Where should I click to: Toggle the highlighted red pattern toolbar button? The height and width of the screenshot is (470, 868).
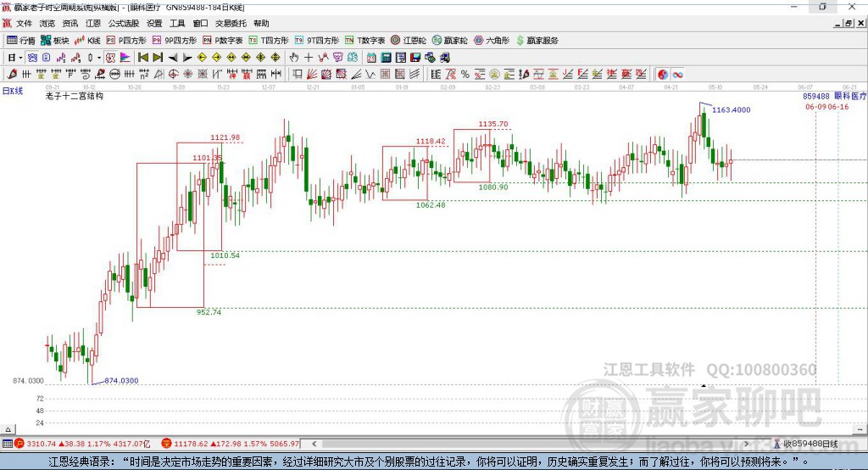[x=111, y=58]
